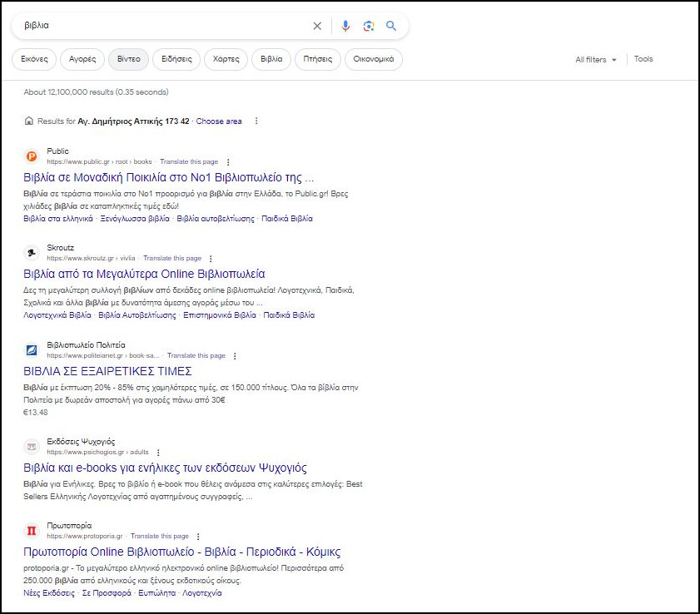This screenshot has height=614, width=700.
Task: Start voice search with the microphone icon
Action: pyautogui.click(x=345, y=26)
